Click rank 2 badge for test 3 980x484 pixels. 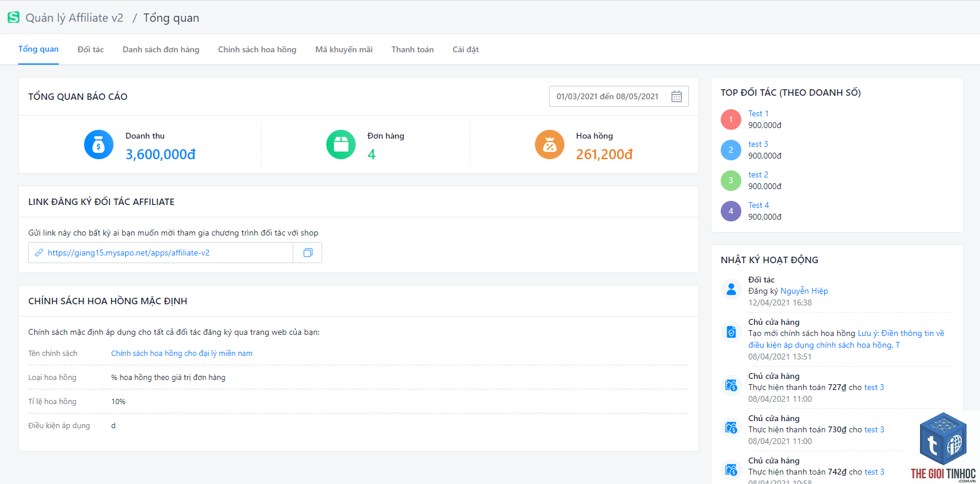point(731,150)
